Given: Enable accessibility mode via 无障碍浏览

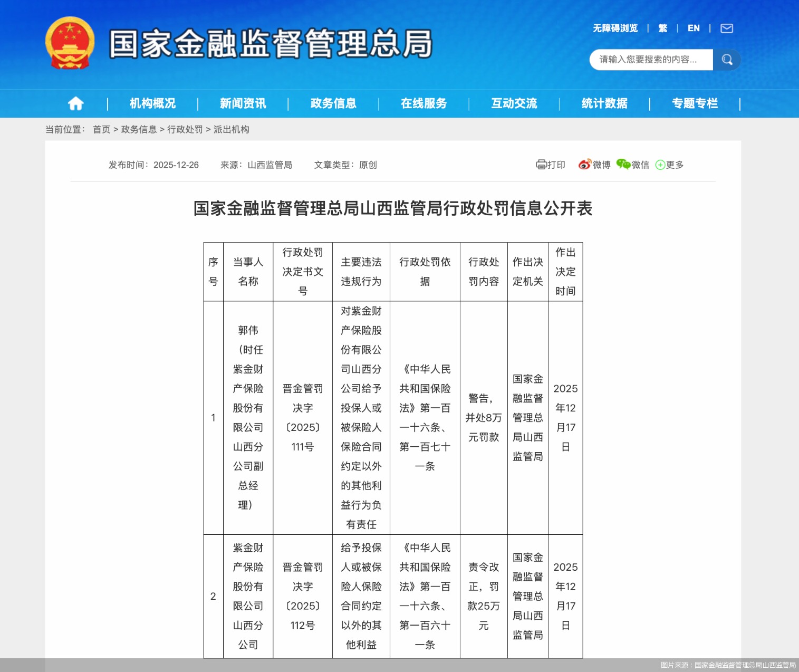Looking at the screenshot, I should pos(615,28).
